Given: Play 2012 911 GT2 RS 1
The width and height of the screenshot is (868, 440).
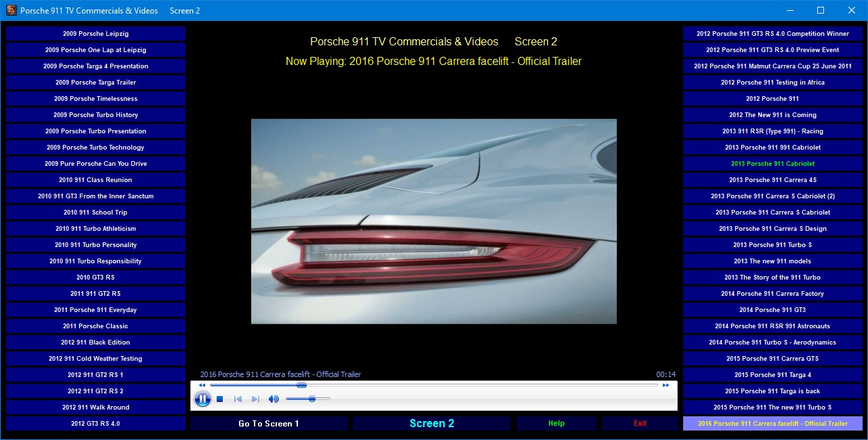Looking at the screenshot, I should 95,375.
